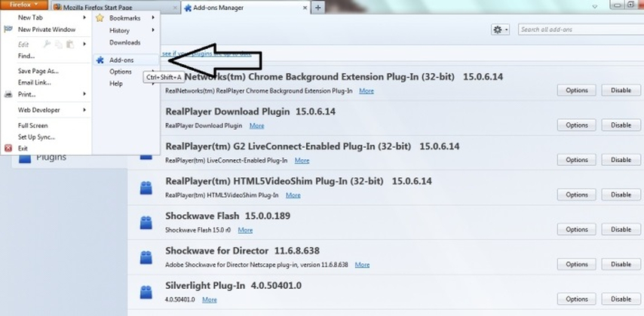644x316 pixels.
Task: Click the red Exit icon
Action: [x=8, y=149]
